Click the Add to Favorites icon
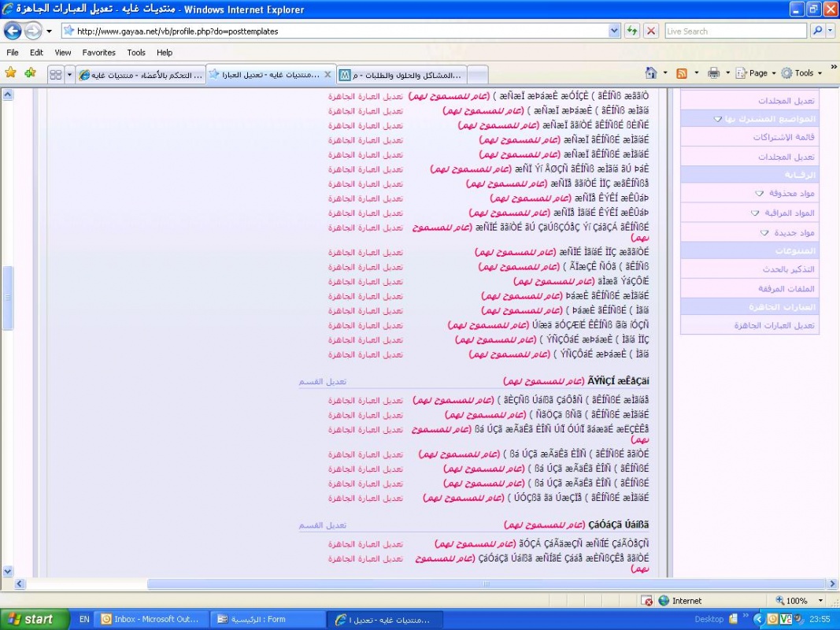Image resolution: width=840 pixels, height=630 pixels. 30,73
